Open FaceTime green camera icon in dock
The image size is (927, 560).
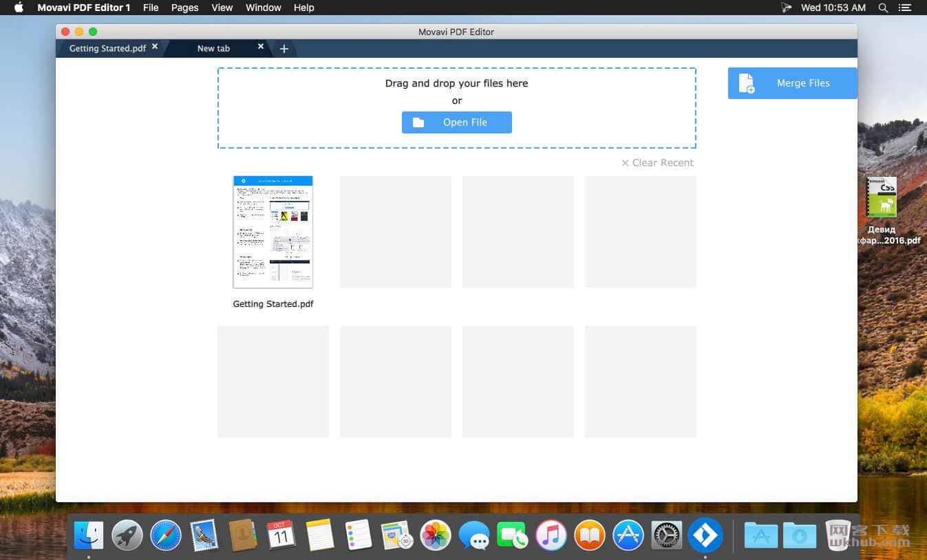(512, 535)
